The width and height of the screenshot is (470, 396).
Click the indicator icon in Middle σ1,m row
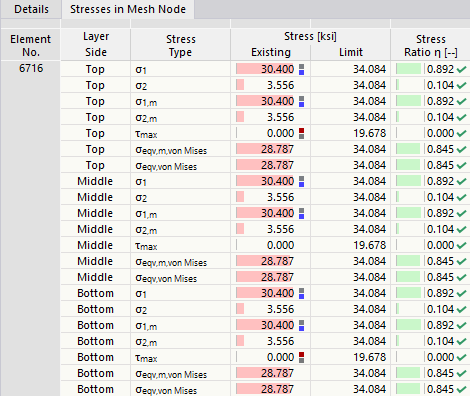click(x=301, y=213)
